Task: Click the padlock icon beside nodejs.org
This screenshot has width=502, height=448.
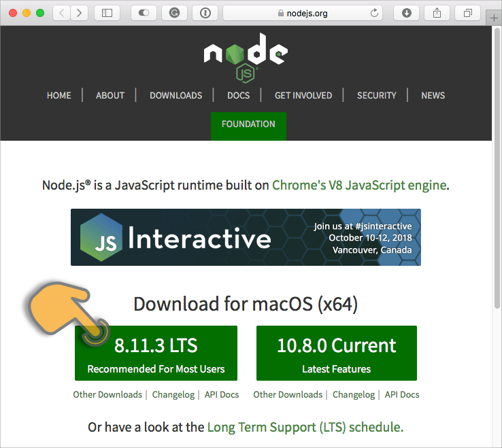Action: (281, 13)
